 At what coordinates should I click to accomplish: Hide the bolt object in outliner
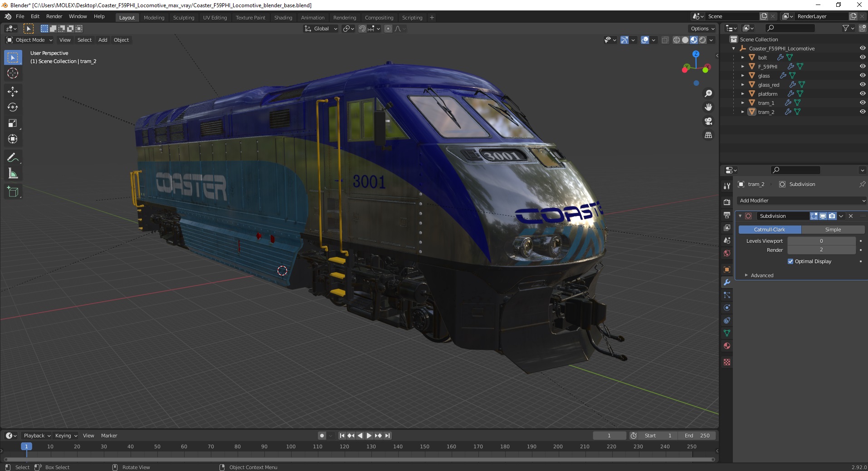click(862, 57)
